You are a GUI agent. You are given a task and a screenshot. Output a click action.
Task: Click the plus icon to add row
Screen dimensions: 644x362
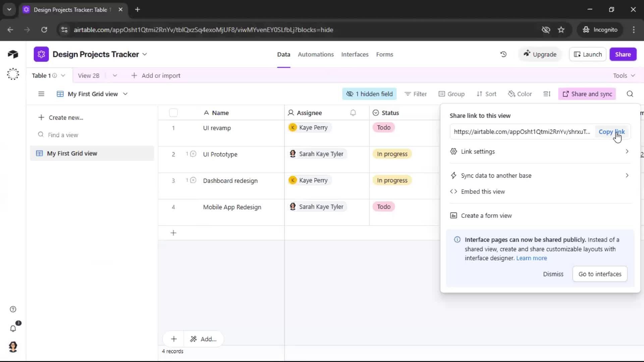pos(173,233)
